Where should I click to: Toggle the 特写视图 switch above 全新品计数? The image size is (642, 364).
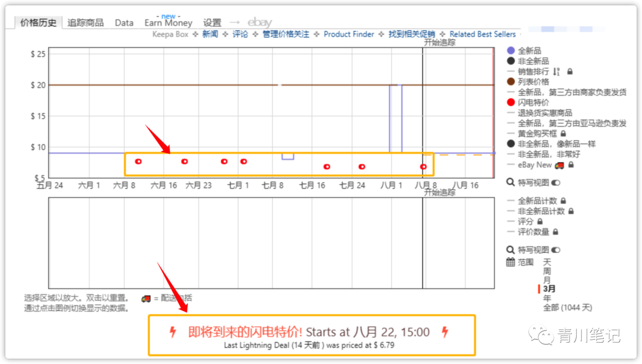(x=556, y=183)
